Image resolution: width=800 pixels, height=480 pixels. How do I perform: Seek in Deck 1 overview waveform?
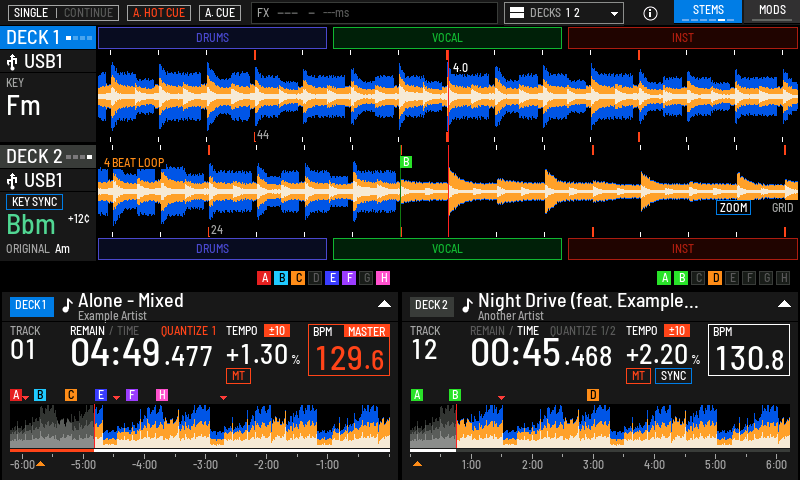(x=200, y=426)
